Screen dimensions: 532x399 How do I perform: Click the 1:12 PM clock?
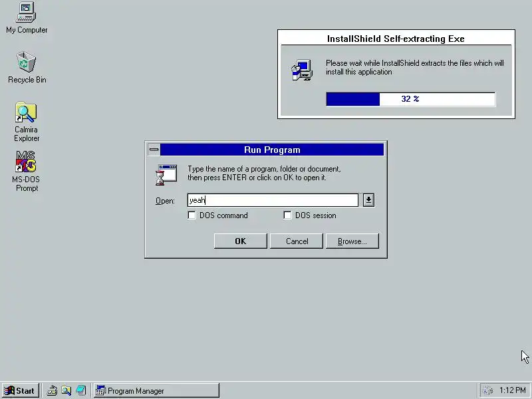512,390
